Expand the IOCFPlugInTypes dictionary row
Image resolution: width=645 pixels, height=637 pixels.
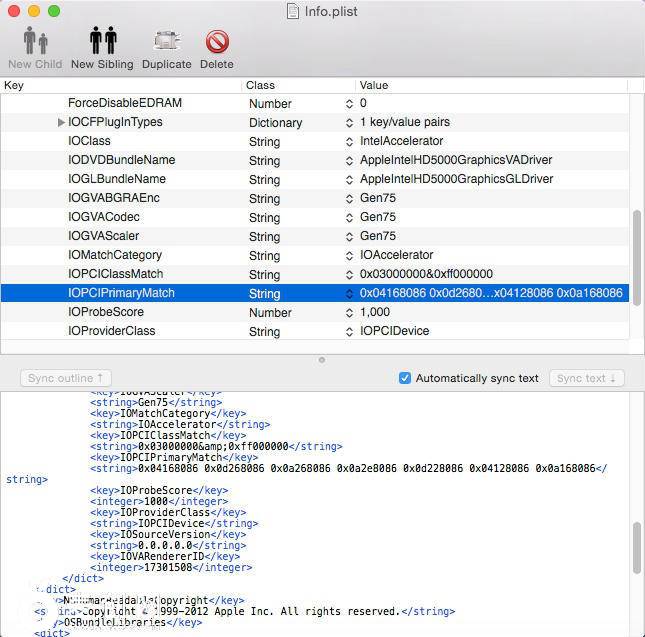tap(62, 122)
